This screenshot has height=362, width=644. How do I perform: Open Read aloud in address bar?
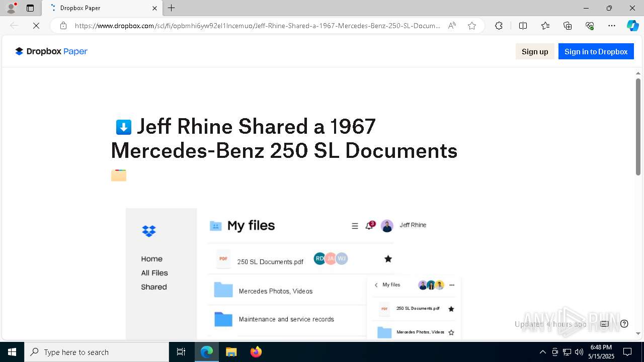[452, 26]
